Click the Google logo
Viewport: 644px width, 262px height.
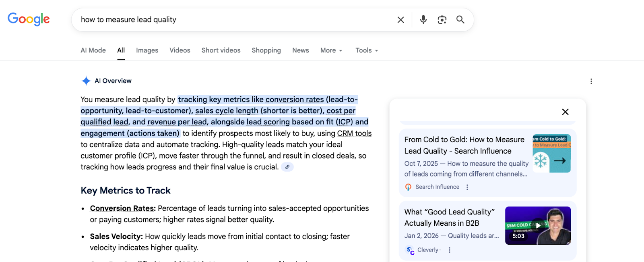pyautogui.click(x=29, y=19)
